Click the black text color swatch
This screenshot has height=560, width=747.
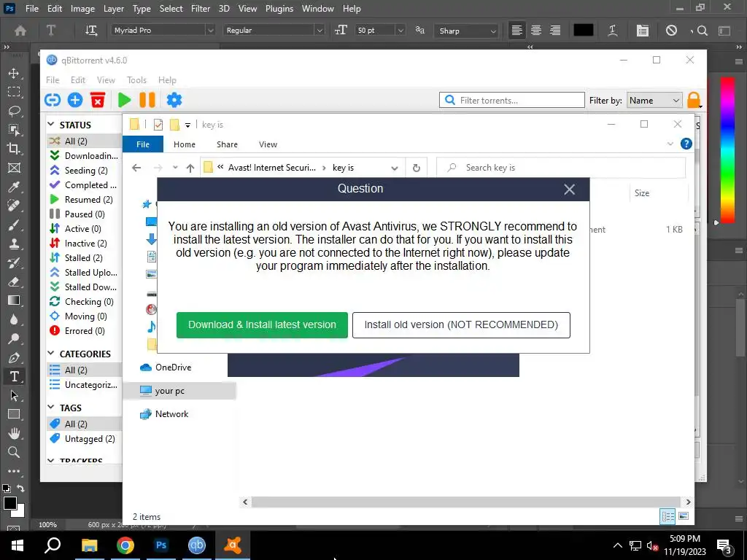tap(583, 31)
